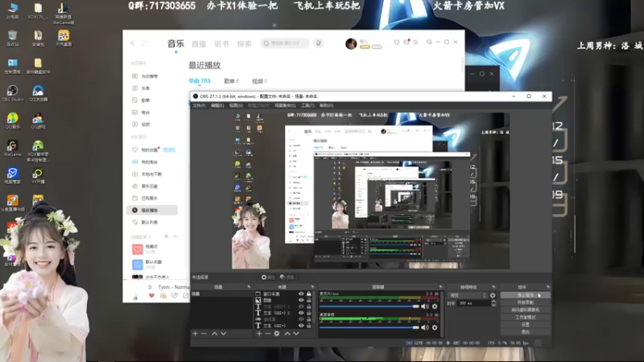Screen dimensions: 644x362
Task: Mute the 桌面音频 speaker icon
Action: [425, 327]
